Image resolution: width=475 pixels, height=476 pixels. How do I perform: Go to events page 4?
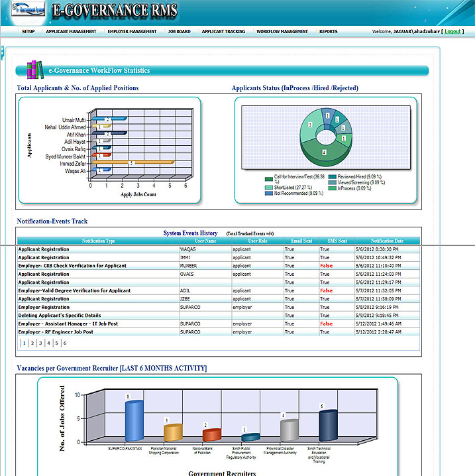[x=48, y=343]
